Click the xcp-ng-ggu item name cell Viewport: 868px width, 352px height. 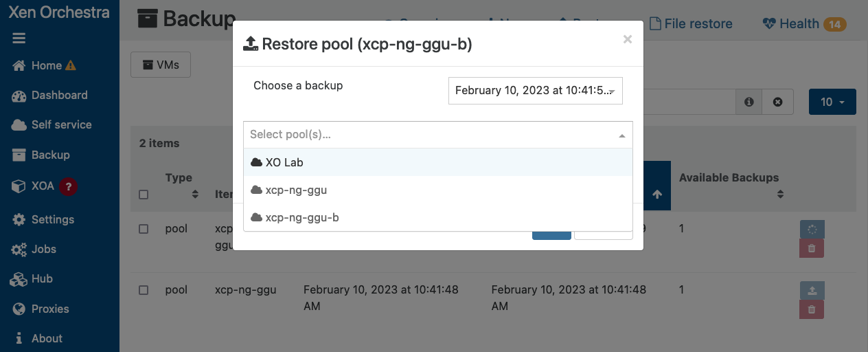[246, 290]
